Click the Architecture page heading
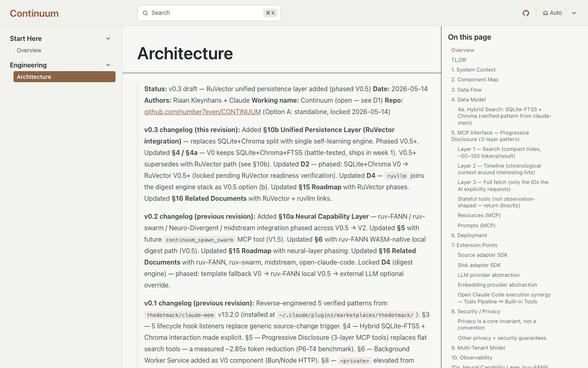 (185, 54)
